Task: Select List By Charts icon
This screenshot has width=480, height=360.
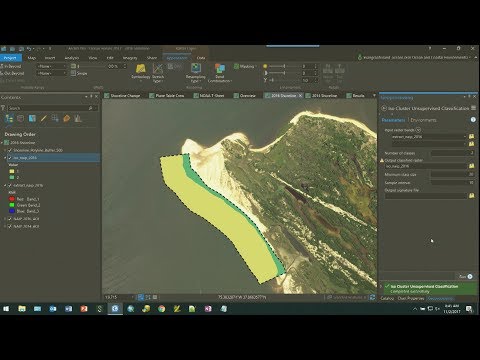Action: 78,118
